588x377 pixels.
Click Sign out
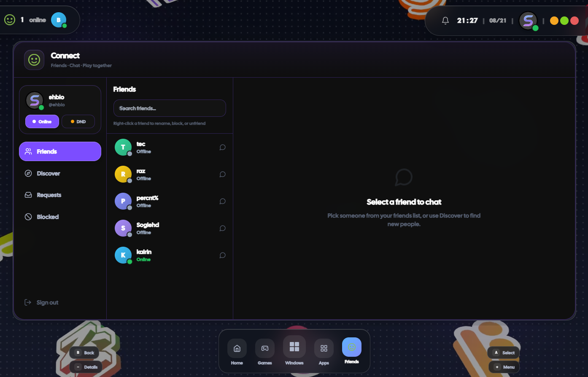(x=41, y=302)
